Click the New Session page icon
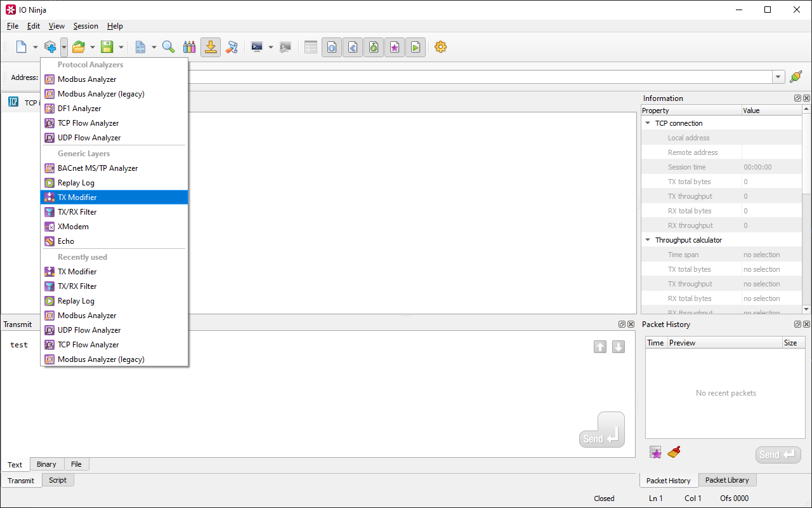Screen dimensions: 812x508 [x=21, y=47]
